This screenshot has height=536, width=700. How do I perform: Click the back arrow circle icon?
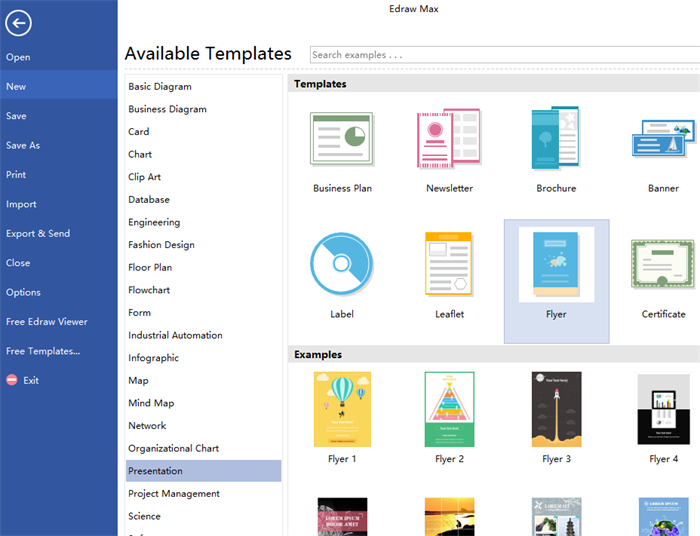[18, 23]
